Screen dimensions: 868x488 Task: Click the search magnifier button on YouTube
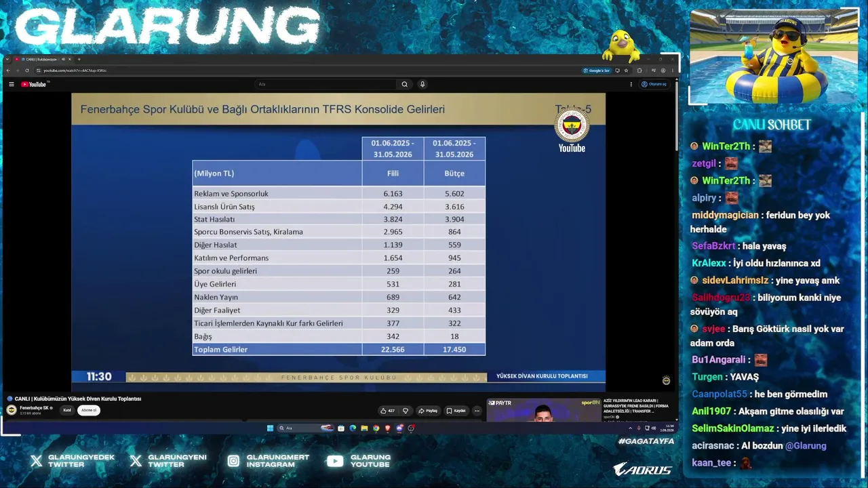click(x=405, y=84)
